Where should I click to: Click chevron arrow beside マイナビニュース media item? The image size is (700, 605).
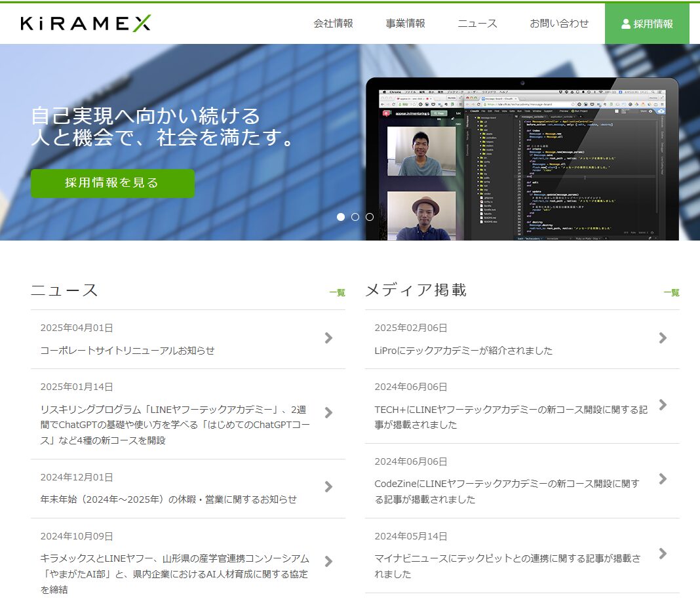pyautogui.click(x=663, y=553)
